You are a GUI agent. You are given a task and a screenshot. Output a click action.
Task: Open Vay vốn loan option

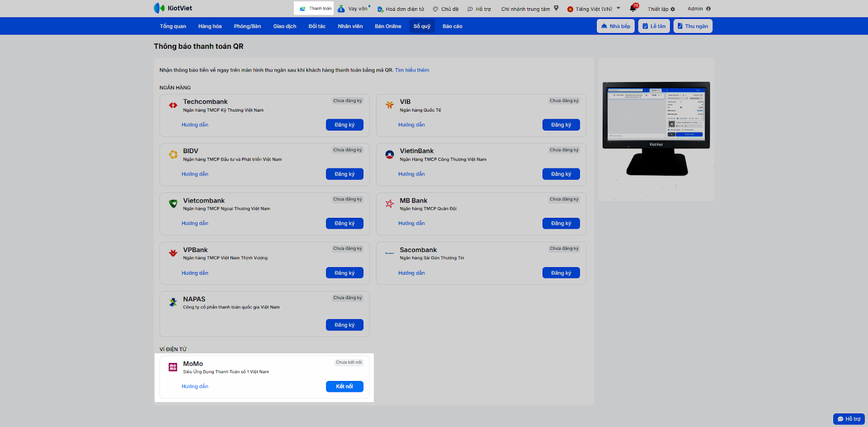click(x=353, y=9)
